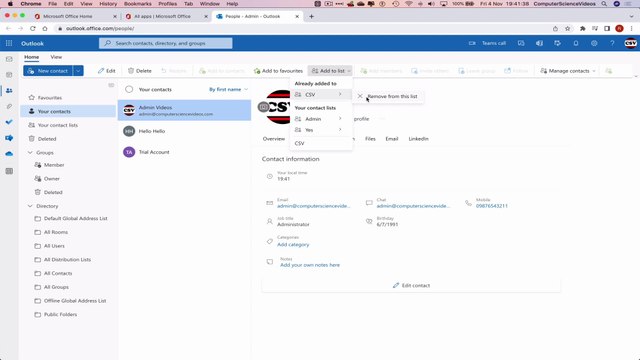Switch to the View ribbon tab
The width and height of the screenshot is (640, 360).
tap(56, 57)
